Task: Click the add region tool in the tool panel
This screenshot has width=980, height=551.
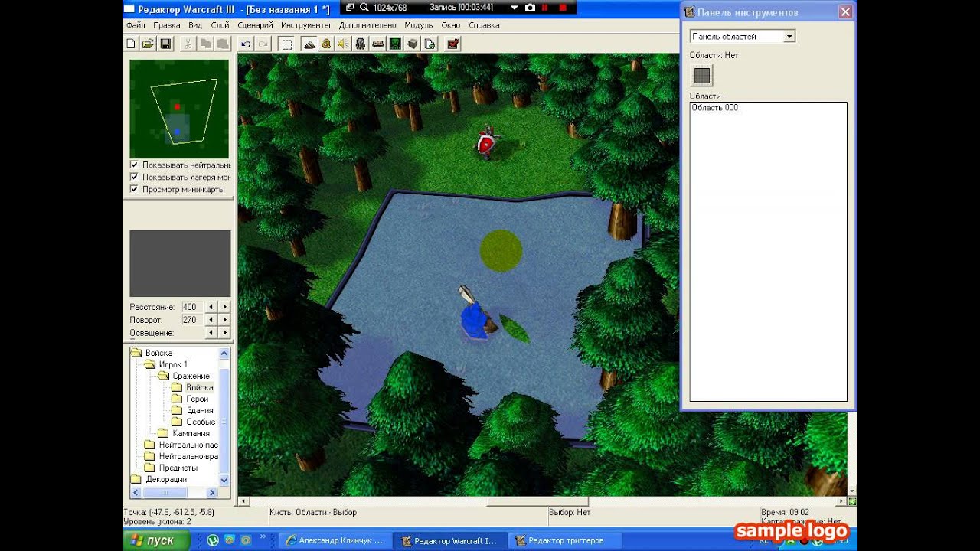Action: [x=702, y=75]
